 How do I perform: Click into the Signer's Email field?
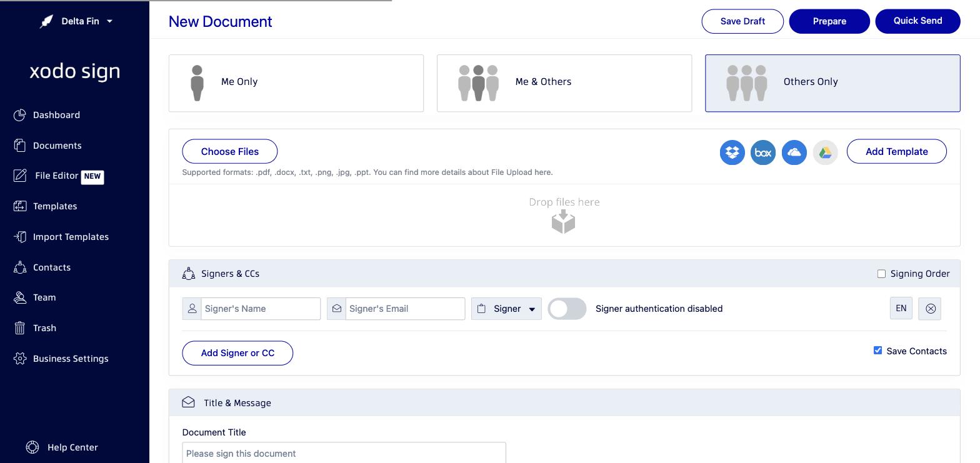coord(405,309)
